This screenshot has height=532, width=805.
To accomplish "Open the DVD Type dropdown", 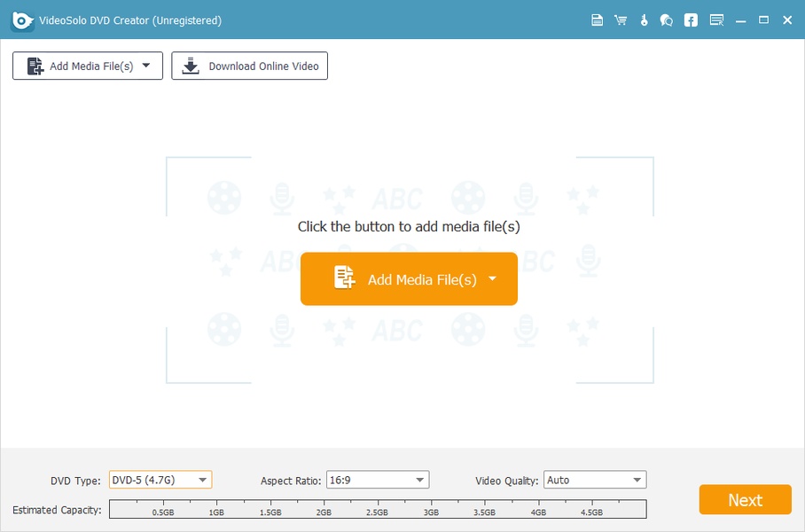I will coord(160,480).
